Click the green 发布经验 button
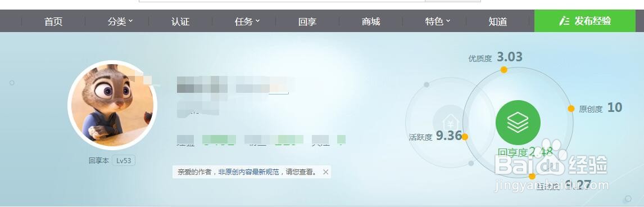This screenshot has width=644, height=207. point(585,21)
